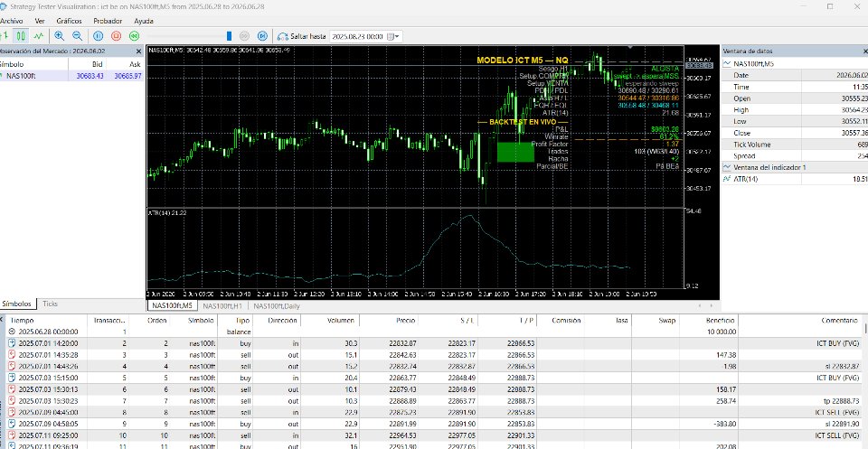This screenshot has height=449, width=868.
Task: Click the Tick Volume row label
Action: click(x=750, y=145)
